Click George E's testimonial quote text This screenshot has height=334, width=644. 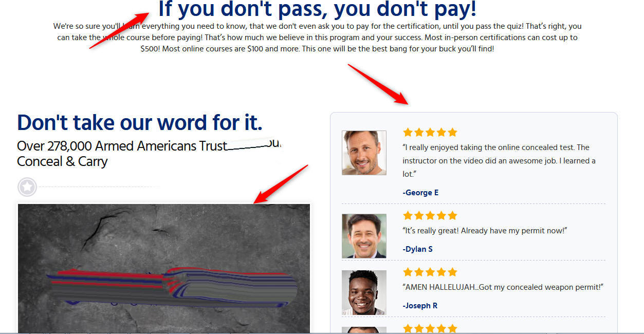tap(499, 161)
